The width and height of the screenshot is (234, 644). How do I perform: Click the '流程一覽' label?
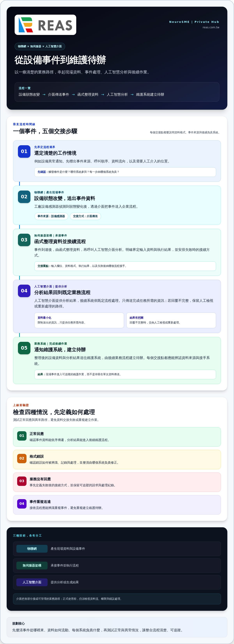tap(25, 88)
